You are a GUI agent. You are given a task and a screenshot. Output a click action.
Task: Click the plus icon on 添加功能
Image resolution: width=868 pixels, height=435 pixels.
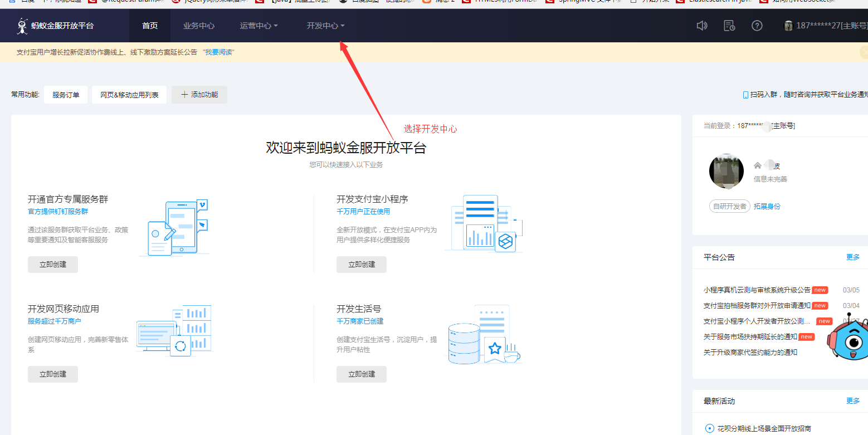point(184,95)
